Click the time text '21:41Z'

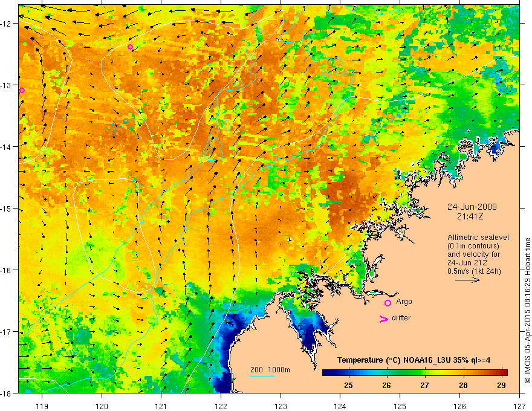470,216
